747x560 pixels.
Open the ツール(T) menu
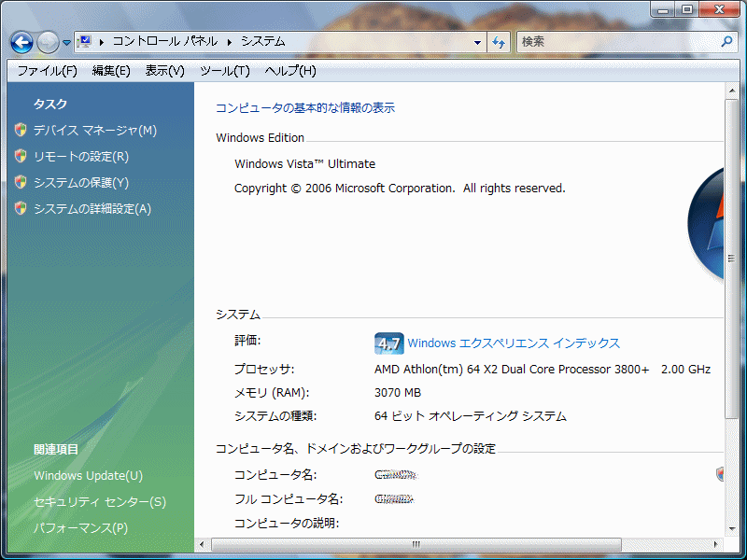tap(225, 71)
